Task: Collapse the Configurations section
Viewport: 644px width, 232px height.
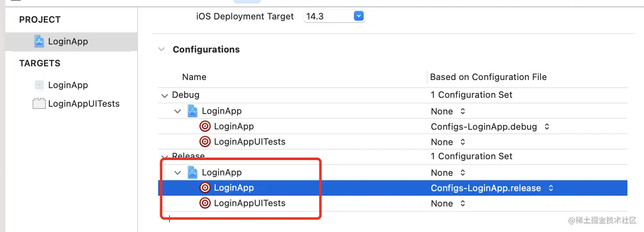Action: coord(161,49)
